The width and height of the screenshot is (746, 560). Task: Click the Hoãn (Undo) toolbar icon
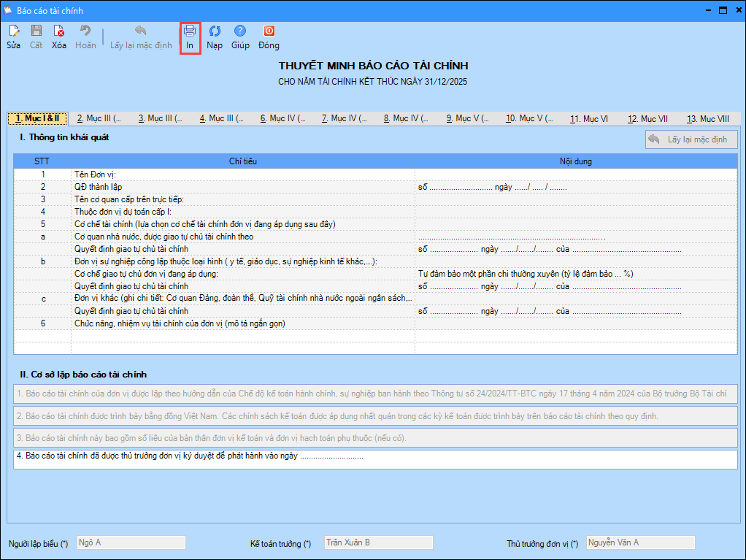point(85,31)
